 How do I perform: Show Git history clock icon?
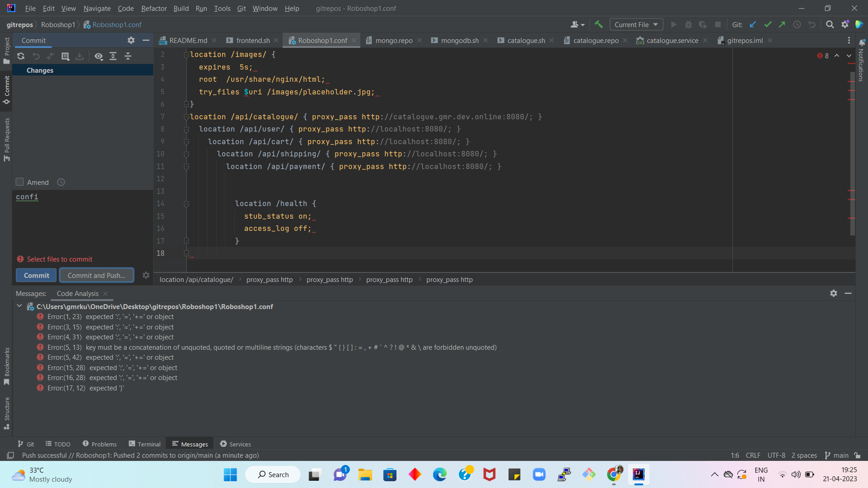click(797, 24)
